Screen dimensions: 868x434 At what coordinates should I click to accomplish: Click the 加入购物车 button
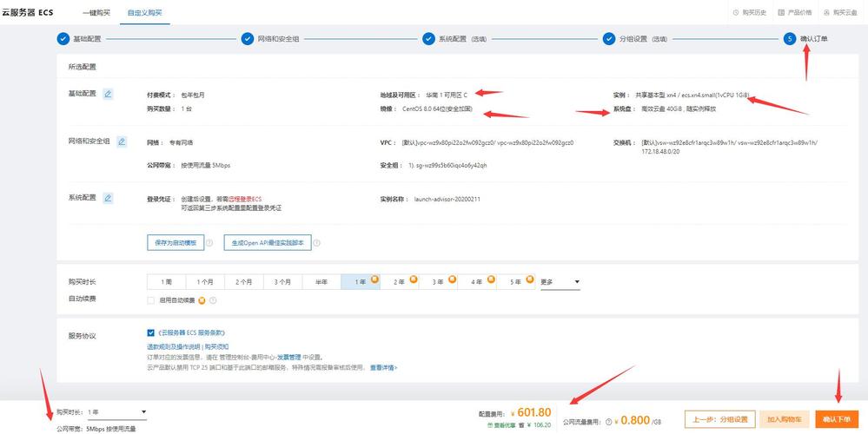[785, 419]
